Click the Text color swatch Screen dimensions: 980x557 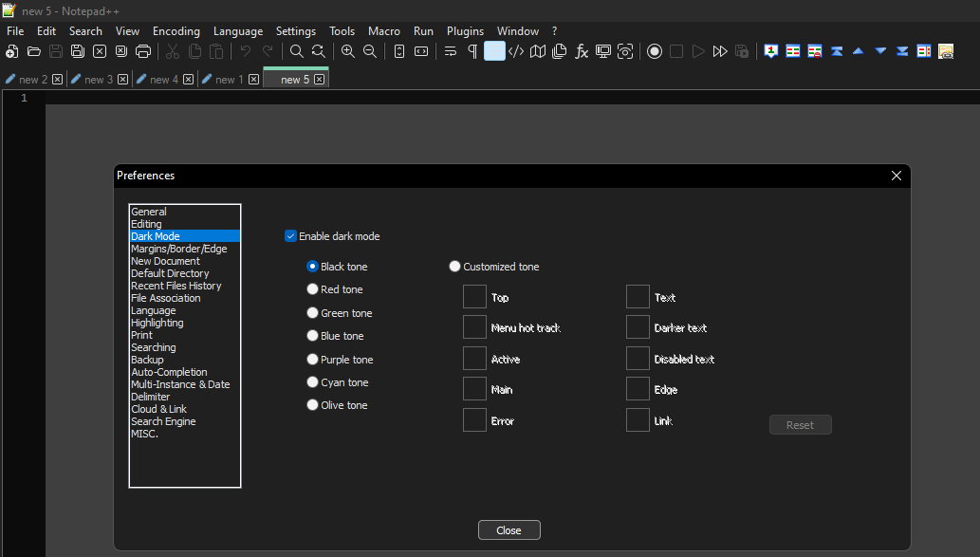[x=638, y=296]
